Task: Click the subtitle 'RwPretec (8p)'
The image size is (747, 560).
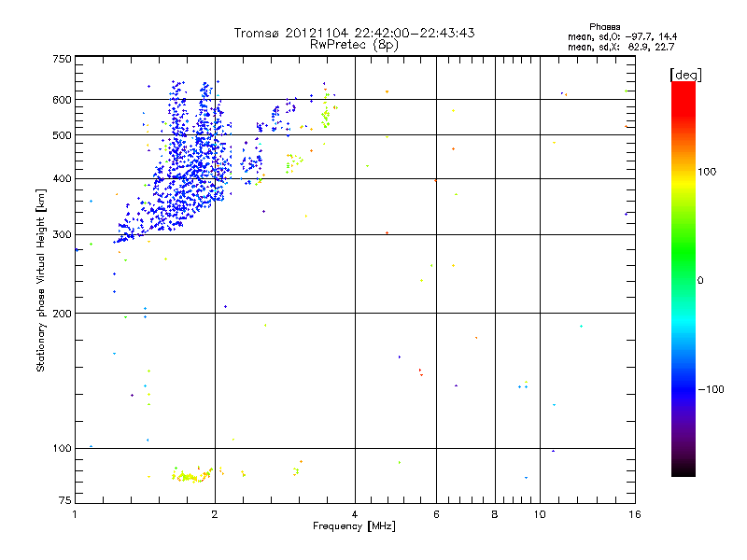Action: pyautogui.click(x=354, y=45)
